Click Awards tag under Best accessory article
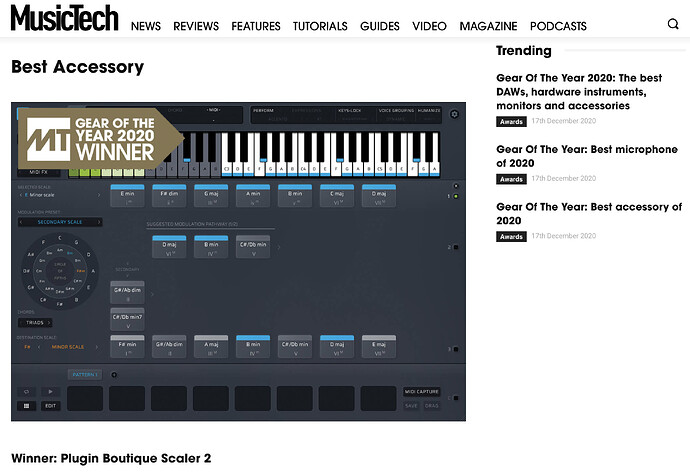 tap(511, 237)
